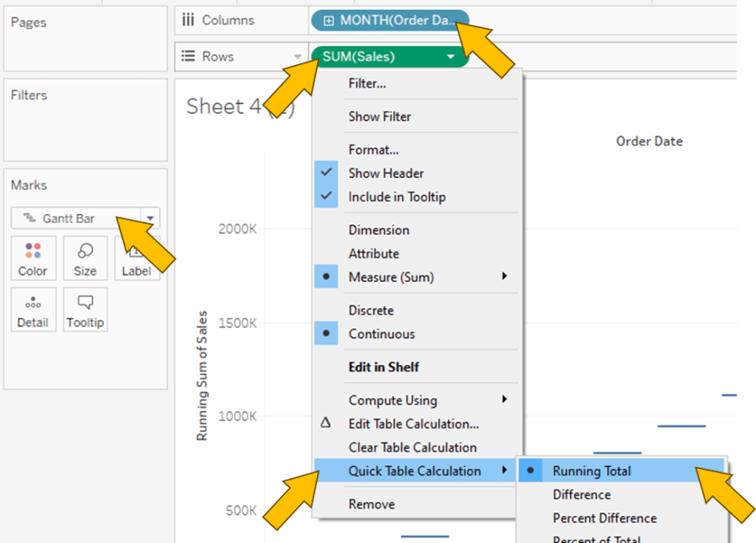The image size is (756, 543).
Task: Click the Size marks card icon
Action: pyautogui.click(x=85, y=251)
